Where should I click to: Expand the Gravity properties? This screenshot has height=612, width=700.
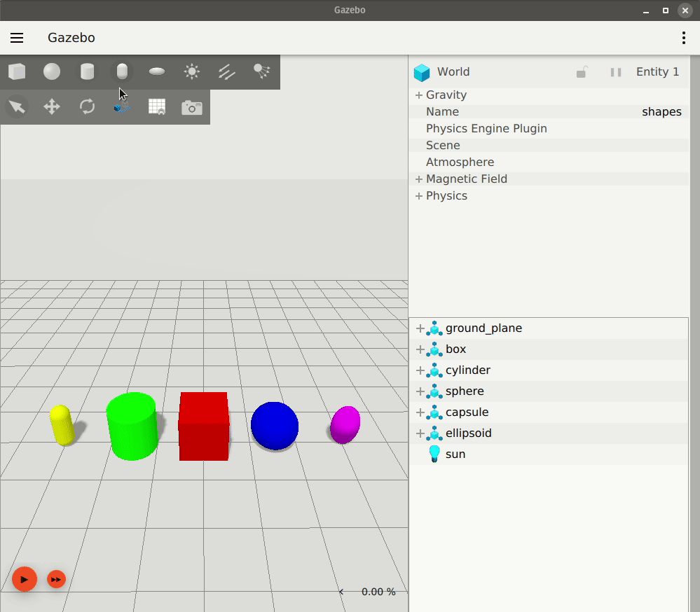(x=418, y=95)
